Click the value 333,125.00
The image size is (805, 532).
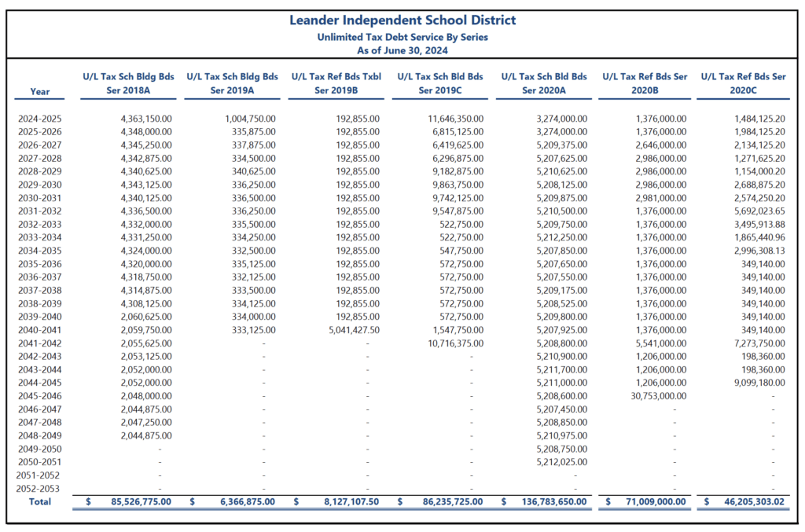(254, 330)
